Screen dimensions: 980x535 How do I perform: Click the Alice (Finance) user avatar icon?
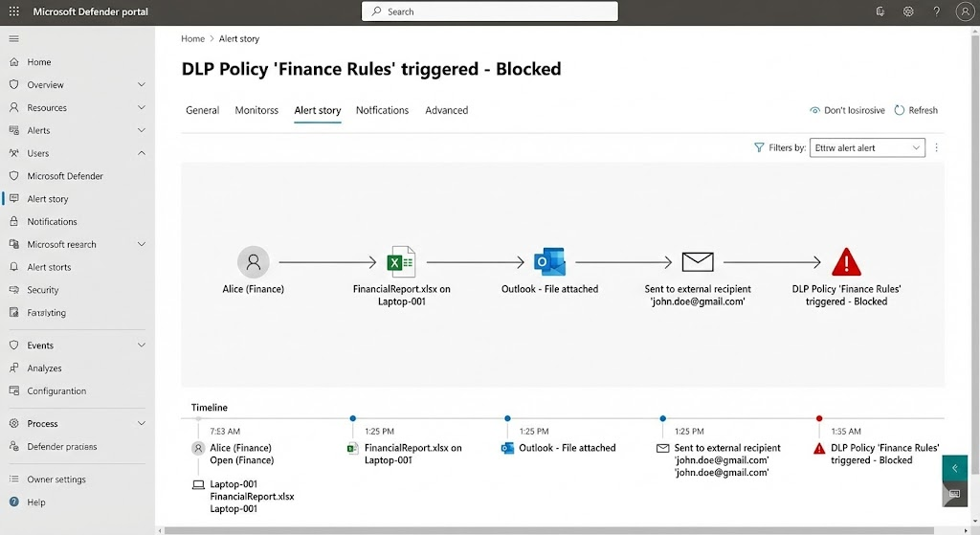[253, 261]
